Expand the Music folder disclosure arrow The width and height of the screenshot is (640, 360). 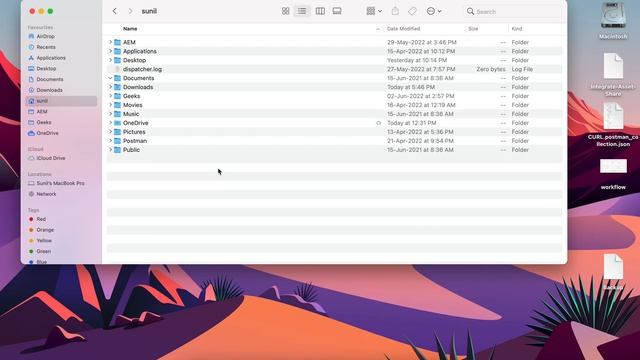click(x=110, y=114)
